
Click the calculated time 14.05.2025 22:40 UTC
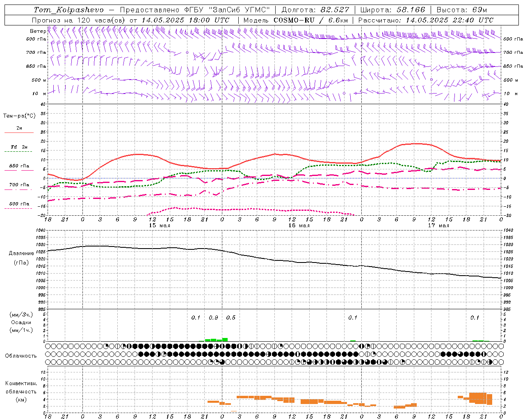click(450, 20)
